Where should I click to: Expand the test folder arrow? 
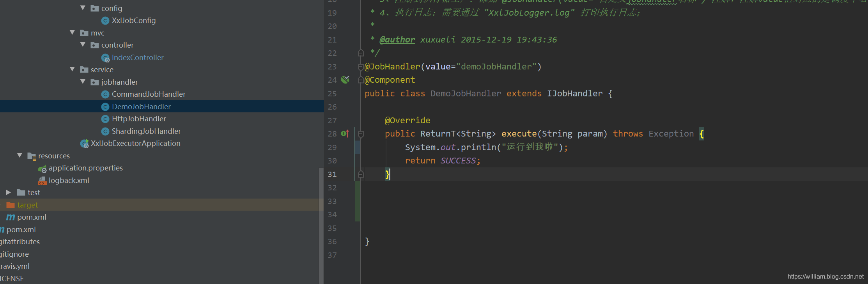(9, 192)
